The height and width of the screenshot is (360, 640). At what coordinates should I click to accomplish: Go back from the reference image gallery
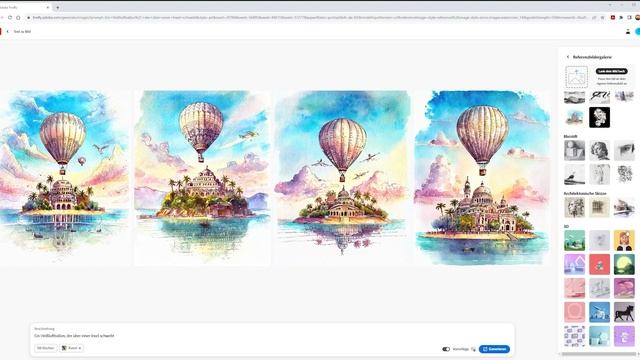(568, 57)
